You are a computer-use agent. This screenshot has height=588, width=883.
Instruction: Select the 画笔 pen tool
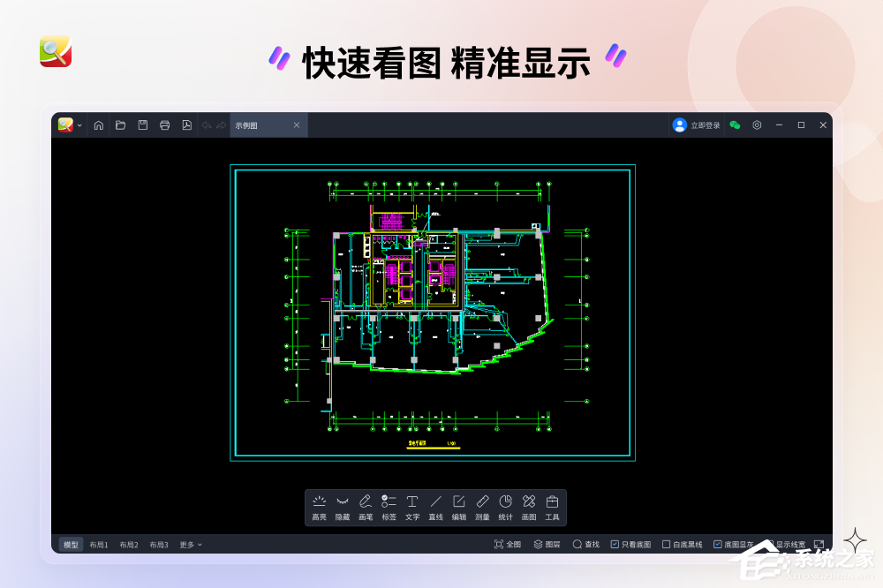point(366,508)
